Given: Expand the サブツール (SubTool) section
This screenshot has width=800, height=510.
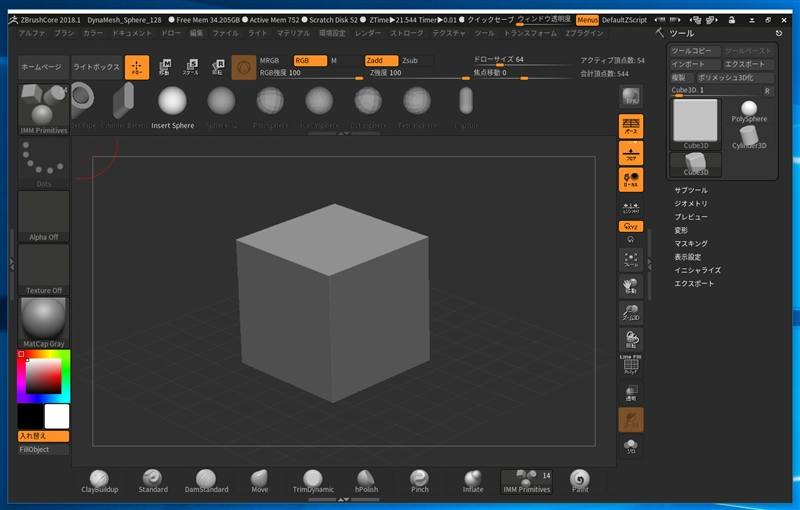Looking at the screenshot, I should pyautogui.click(x=691, y=190).
